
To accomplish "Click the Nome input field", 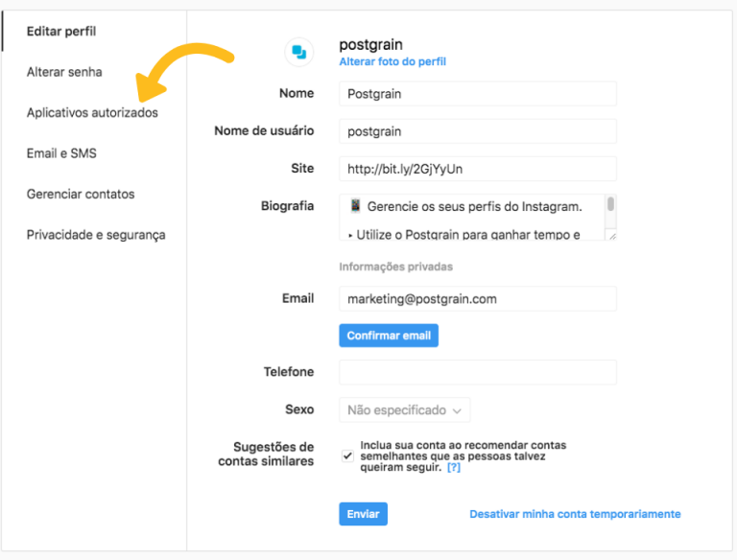I will [x=477, y=94].
